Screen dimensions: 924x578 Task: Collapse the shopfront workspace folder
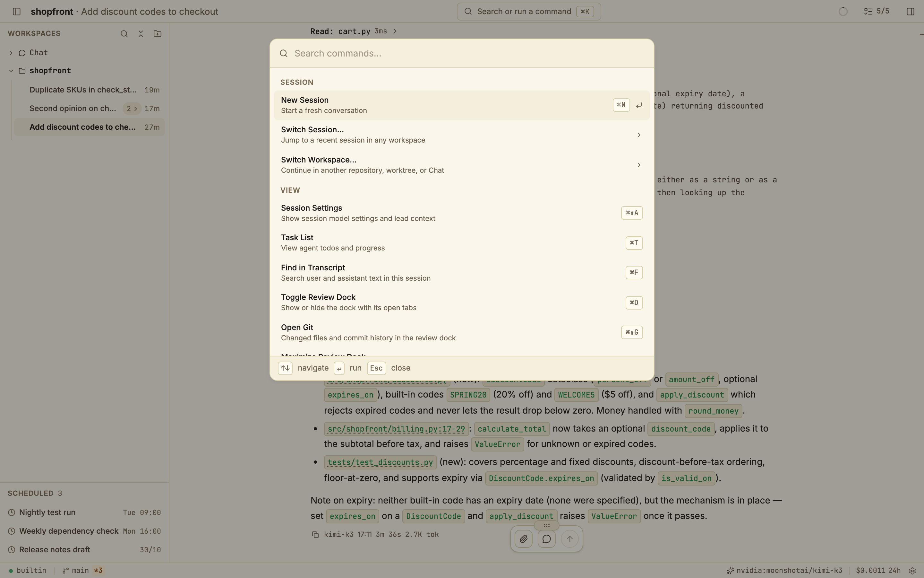tap(11, 71)
